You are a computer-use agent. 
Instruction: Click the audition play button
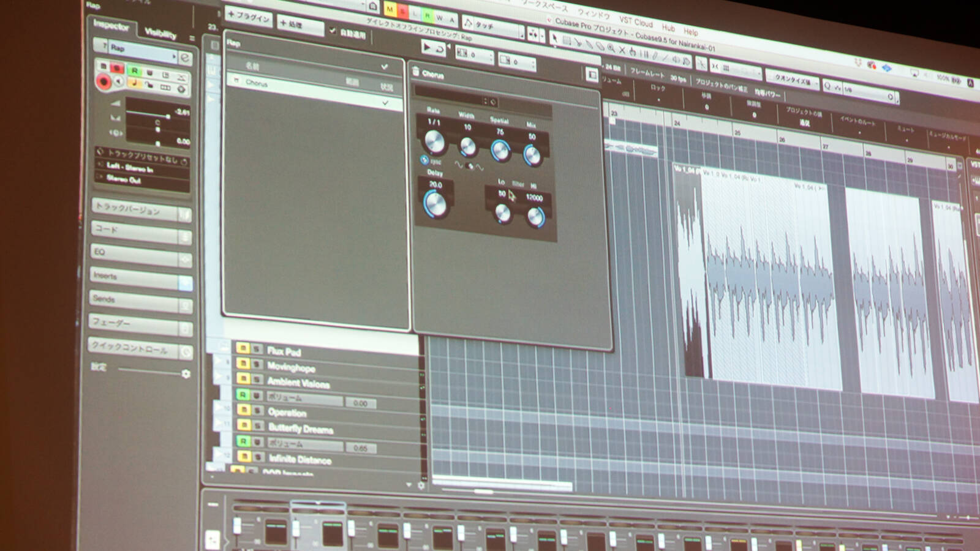[x=427, y=47]
